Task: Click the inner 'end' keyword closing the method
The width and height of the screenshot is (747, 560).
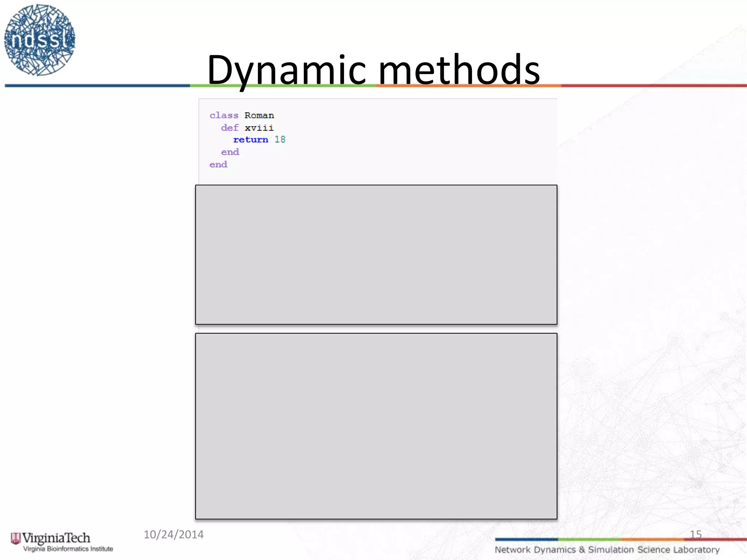Action: click(x=229, y=152)
